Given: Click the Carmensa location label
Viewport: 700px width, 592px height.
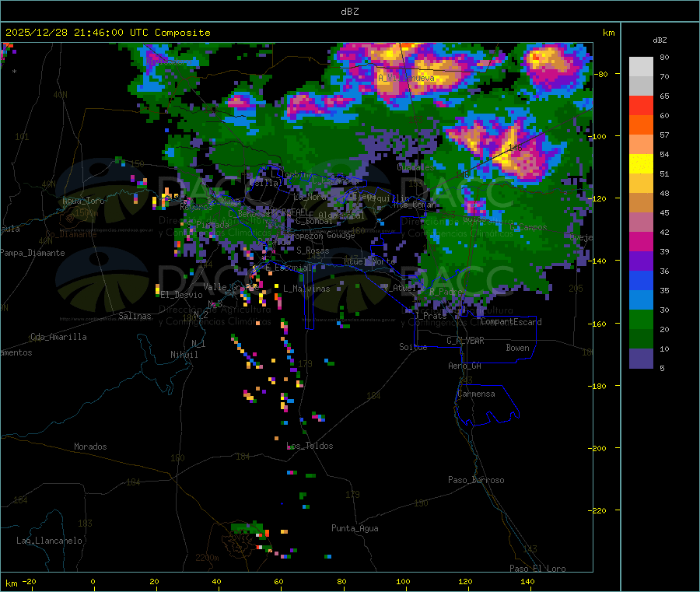Looking at the screenshot, I should [476, 394].
